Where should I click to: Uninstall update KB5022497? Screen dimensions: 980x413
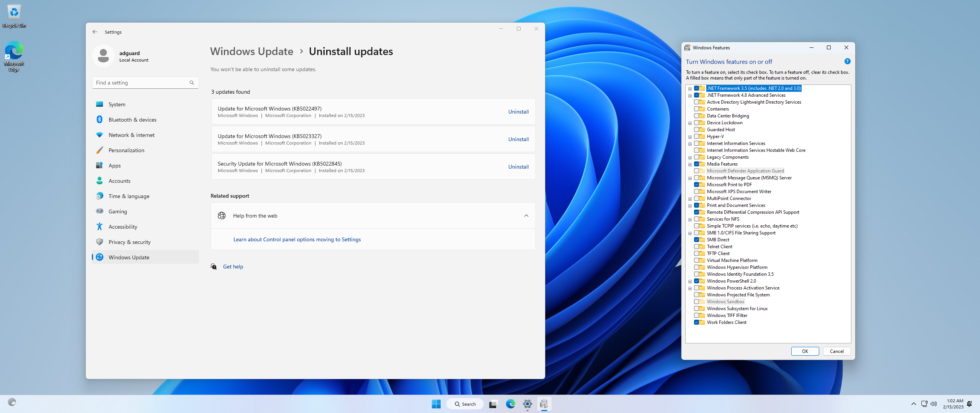click(x=518, y=112)
